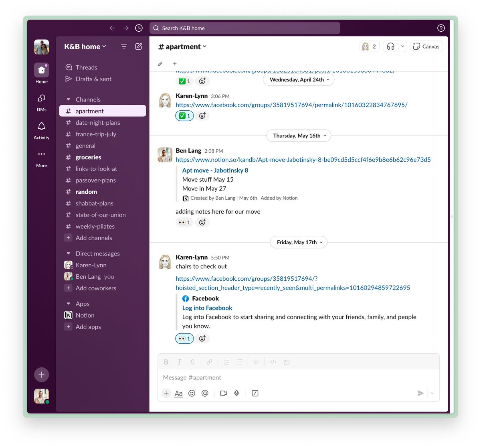
Task: Switch to the #general channel
Action: click(85, 146)
